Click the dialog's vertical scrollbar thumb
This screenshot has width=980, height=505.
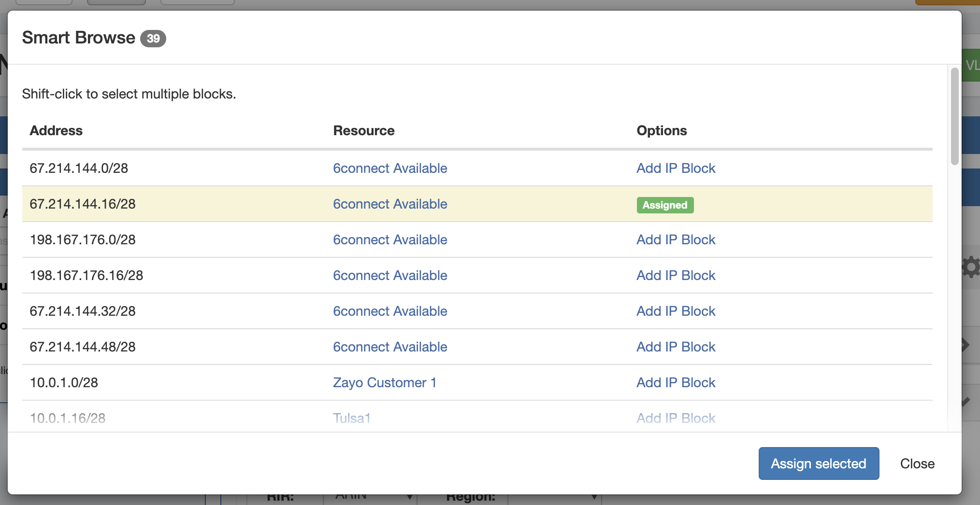pyautogui.click(x=954, y=116)
